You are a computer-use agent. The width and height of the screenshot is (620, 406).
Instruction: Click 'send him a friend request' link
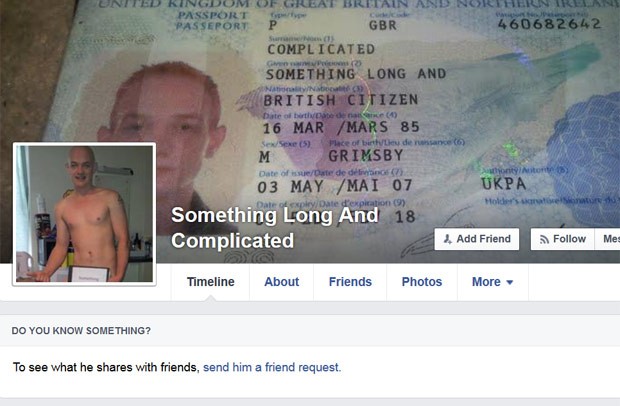(x=272, y=367)
